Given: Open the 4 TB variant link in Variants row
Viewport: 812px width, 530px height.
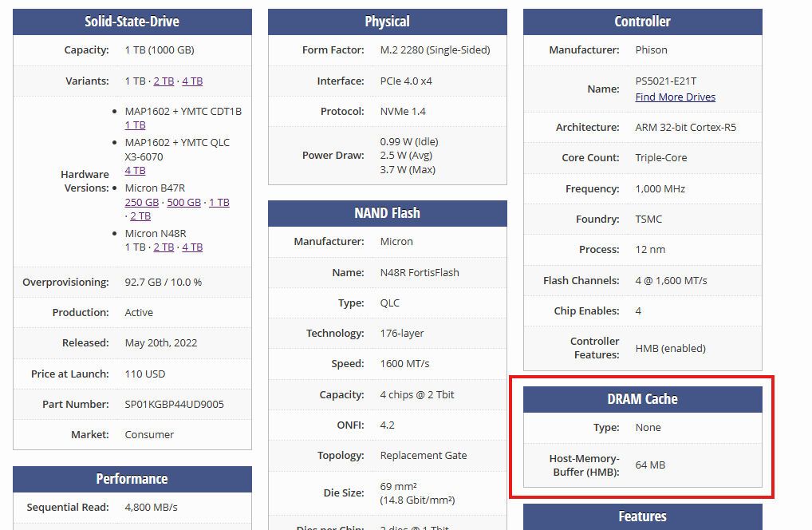Looking at the screenshot, I should [192, 81].
